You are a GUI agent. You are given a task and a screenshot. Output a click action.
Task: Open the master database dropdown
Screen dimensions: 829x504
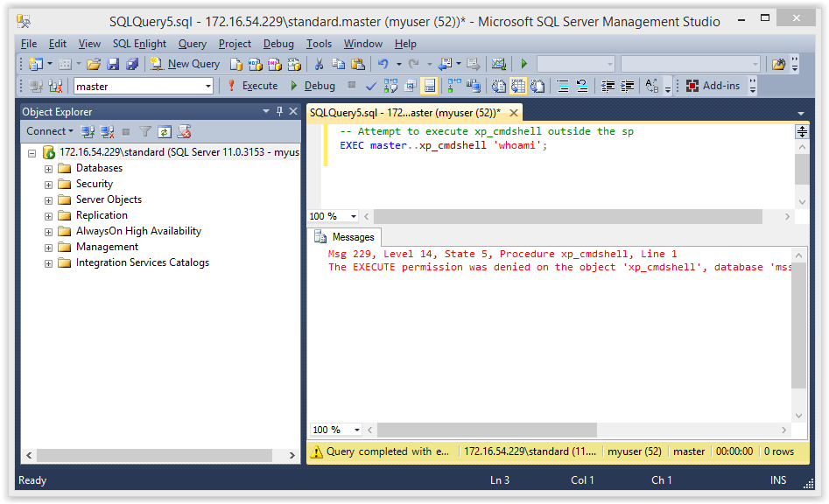click(x=210, y=85)
